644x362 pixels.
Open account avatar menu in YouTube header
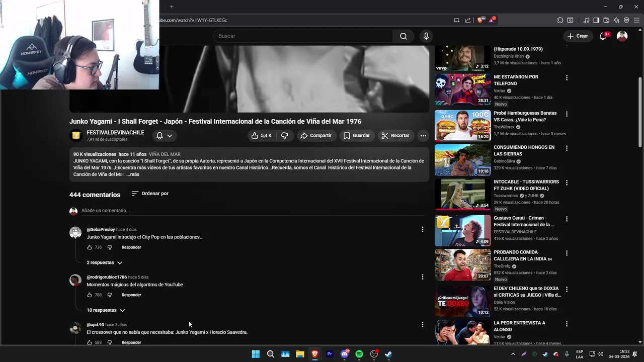click(622, 36)
